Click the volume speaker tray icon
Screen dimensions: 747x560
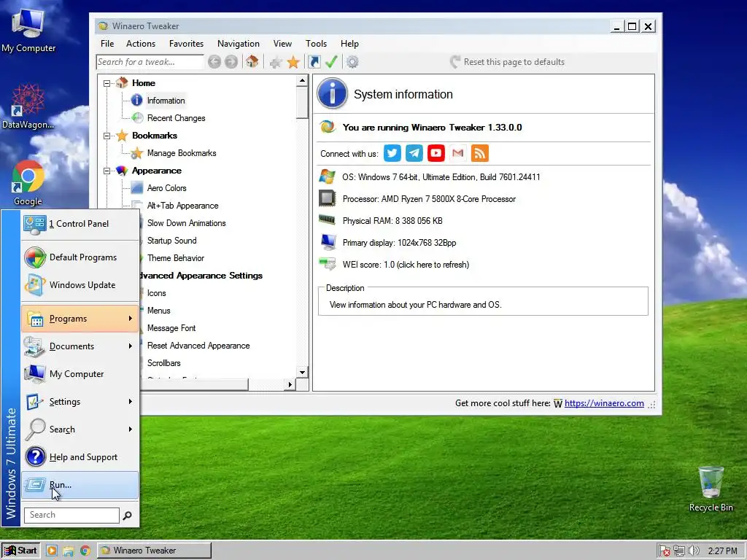pos(694,551)
